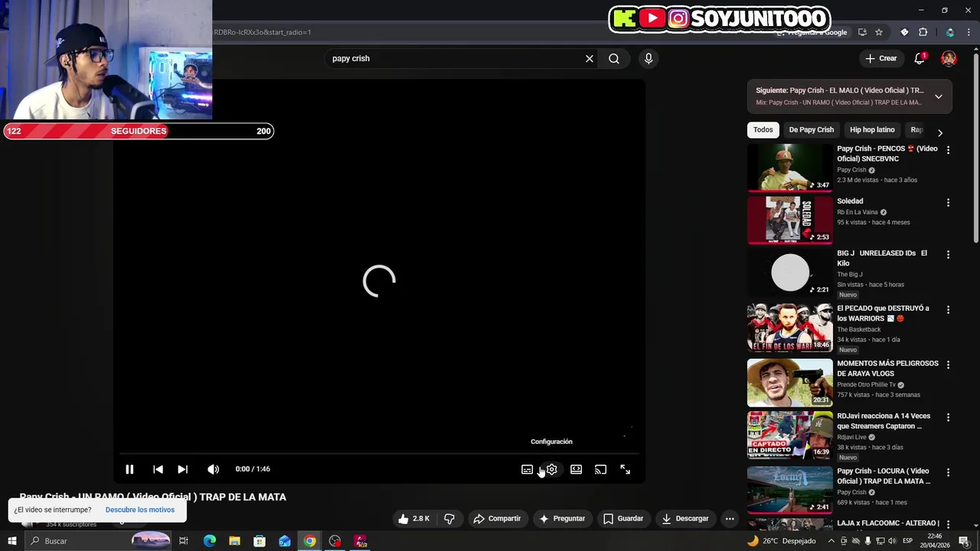Screen dimensions: 980x551
Task: Open the 'LAJA x FLACOOMC - ALTERAO' video title
Action: click(x=888, y=523)
